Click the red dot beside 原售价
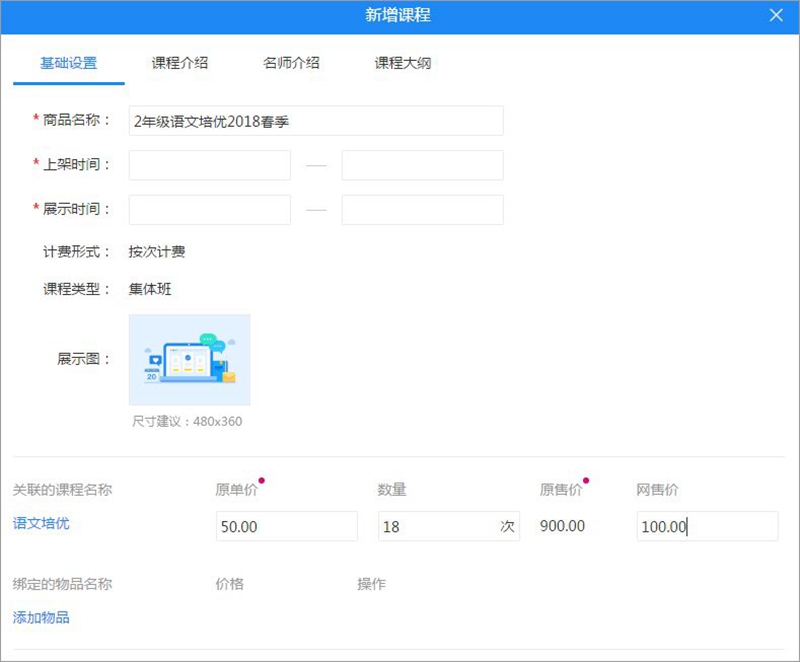 point(586,481)
